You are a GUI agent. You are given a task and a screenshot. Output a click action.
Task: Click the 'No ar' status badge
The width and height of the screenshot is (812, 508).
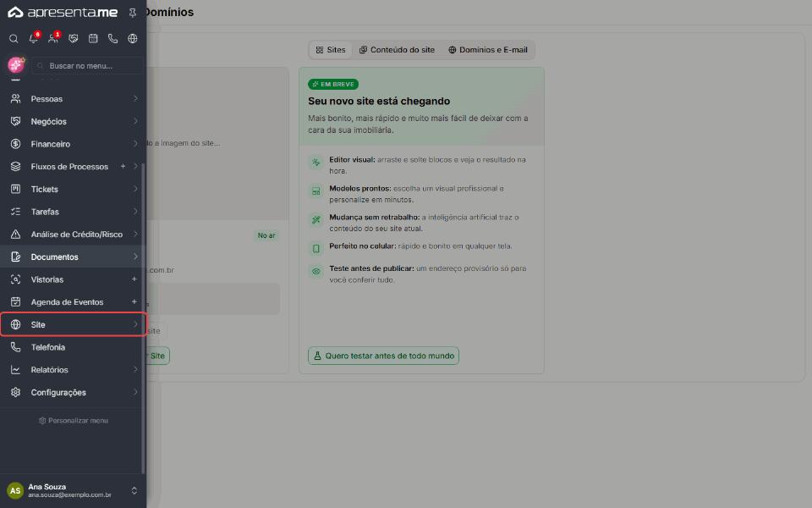click(x=266, y=235)
